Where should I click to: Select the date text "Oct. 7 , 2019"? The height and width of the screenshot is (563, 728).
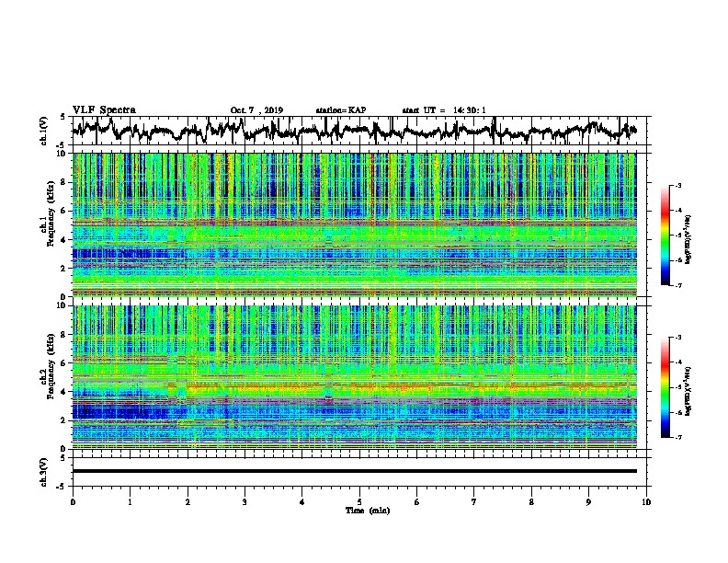[x=256, y=110]
